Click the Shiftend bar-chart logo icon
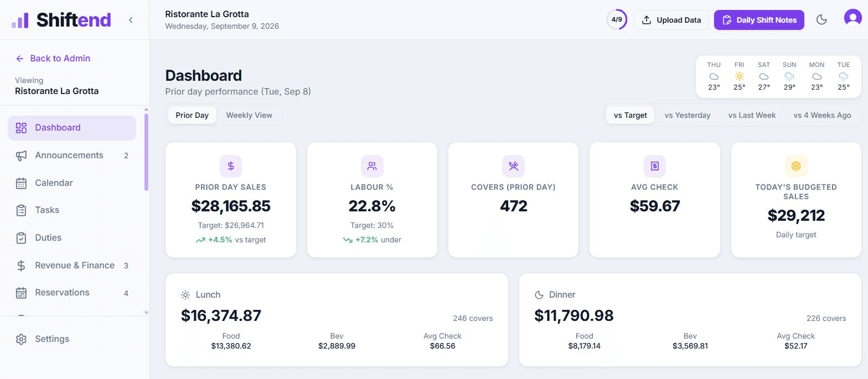This screenshot has width=868, height=379. click(x=20, y=20)
